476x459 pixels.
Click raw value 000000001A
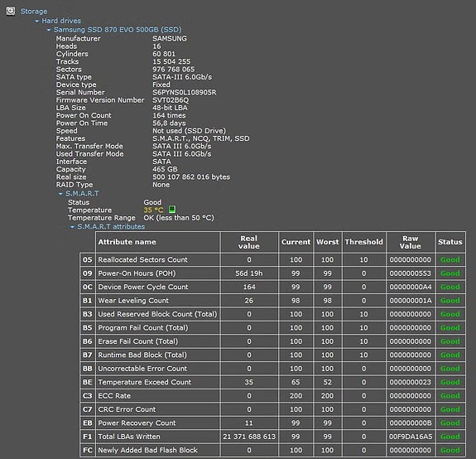coord(411,301)
